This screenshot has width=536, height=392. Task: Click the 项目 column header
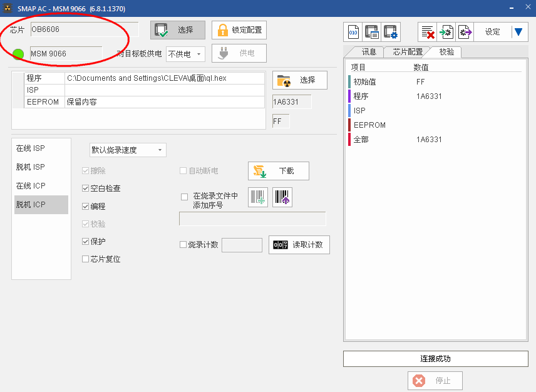pyautogui.click(x=359, y=68)
